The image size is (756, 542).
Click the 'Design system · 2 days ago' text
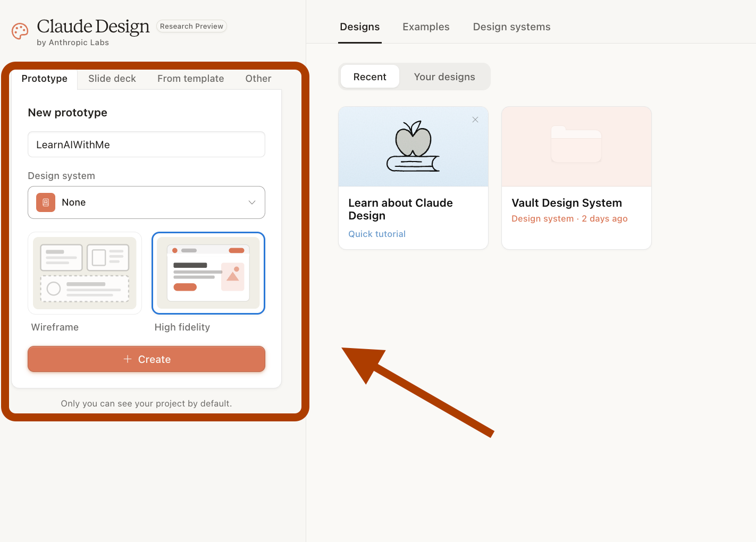[x=569, y=218]
